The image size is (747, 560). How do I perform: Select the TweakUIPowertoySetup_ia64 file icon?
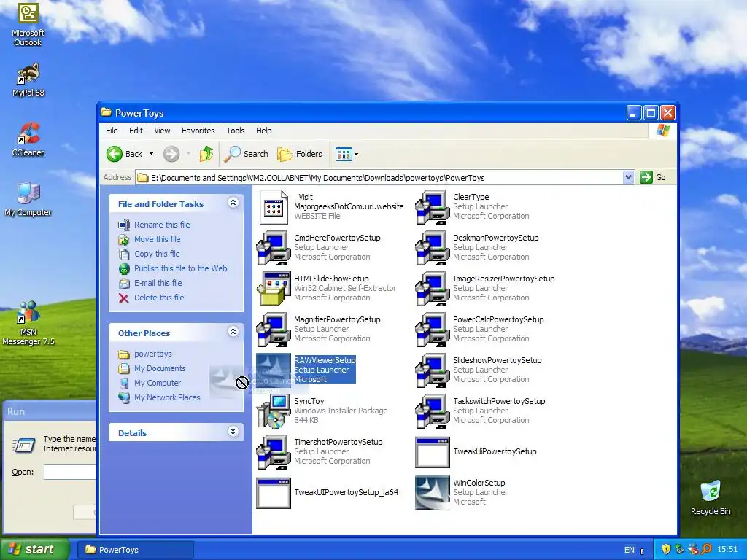pos(274,493)
